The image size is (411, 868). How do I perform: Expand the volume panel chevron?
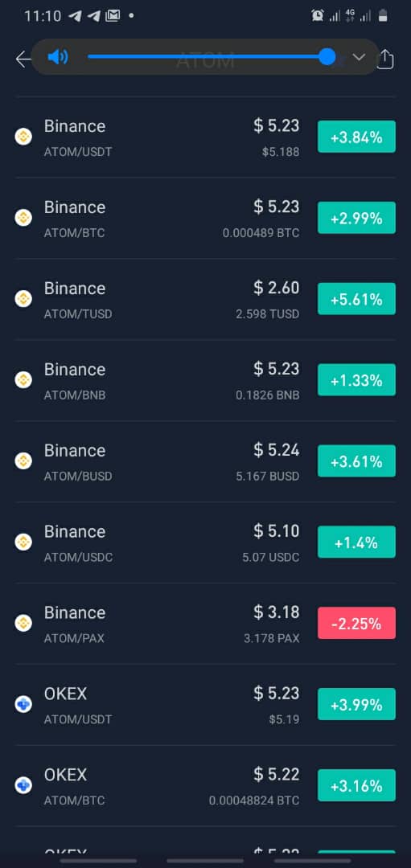tap(359, 56)
